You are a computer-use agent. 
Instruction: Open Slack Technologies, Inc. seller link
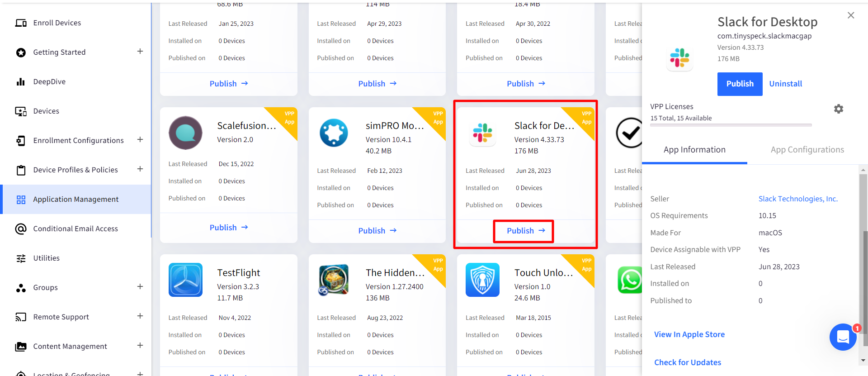click(x=798, y=199)
